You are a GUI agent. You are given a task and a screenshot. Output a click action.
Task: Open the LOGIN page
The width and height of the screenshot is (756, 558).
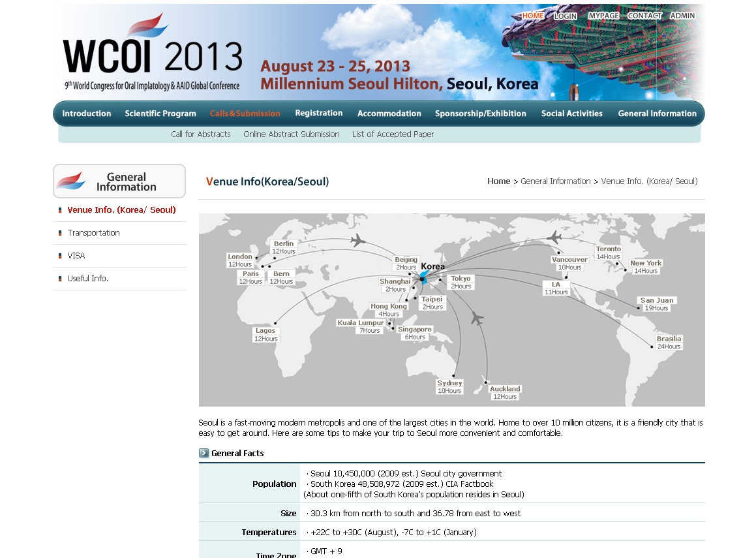click(x=565, y=16)
